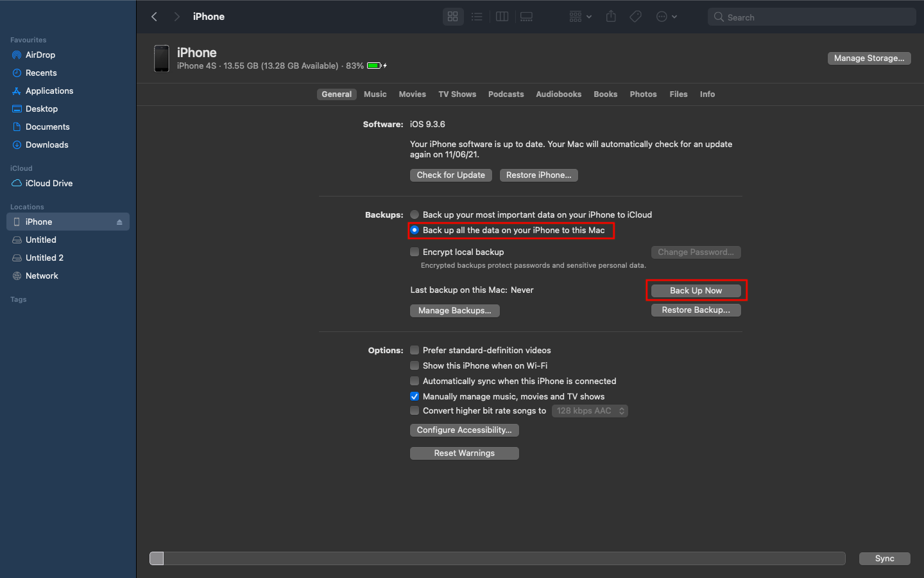Screen dimensions: 924x578
Task: Switch to column view
Action: tap(502, 17)
